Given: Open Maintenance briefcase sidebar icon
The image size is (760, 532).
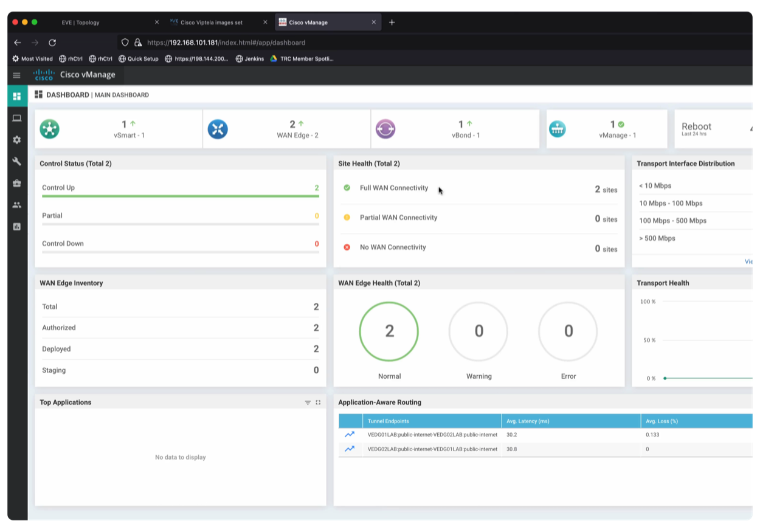Looking at the screenshot, I should click(x=17, y=183).
